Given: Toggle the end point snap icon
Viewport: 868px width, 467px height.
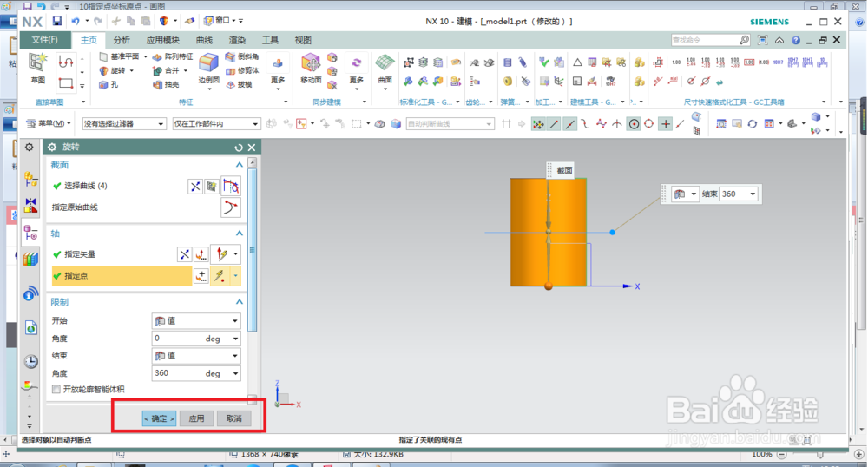Looking at the screenshot, I should coord(554,124).
